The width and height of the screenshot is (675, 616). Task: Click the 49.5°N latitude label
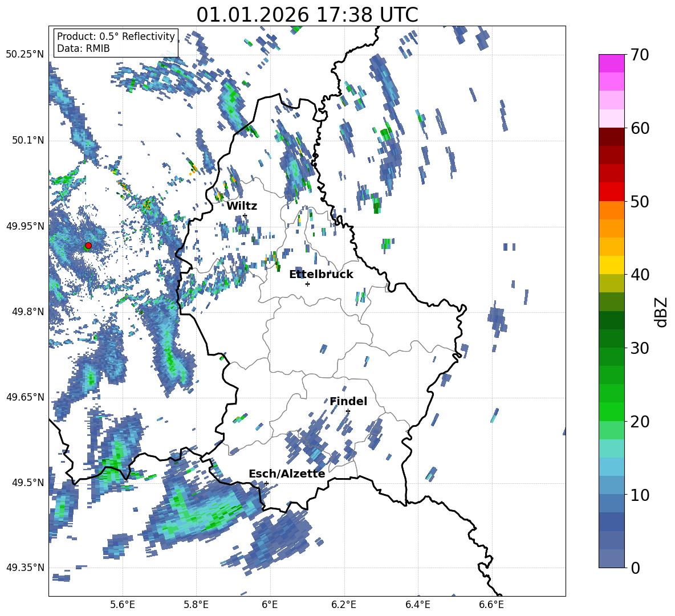tap(28, 482)
